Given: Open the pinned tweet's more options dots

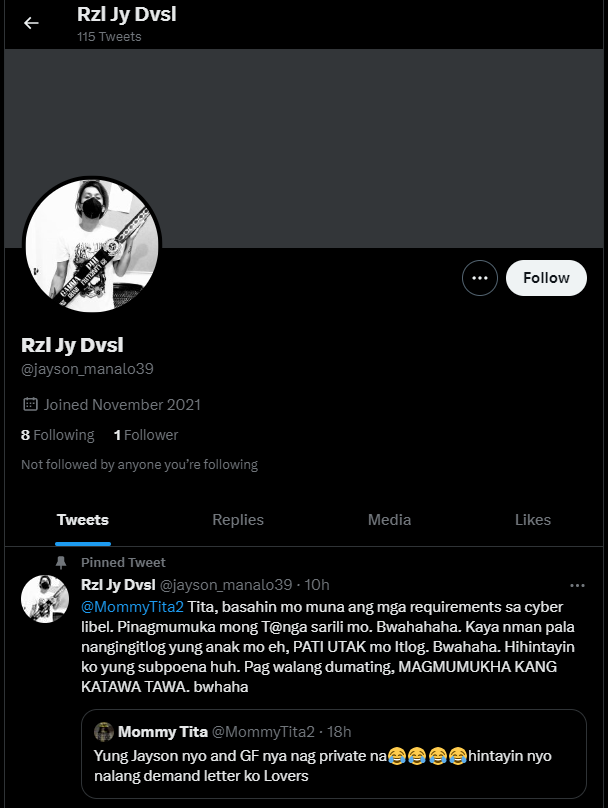Looking at the screenshot, I should tap(577, 585).
